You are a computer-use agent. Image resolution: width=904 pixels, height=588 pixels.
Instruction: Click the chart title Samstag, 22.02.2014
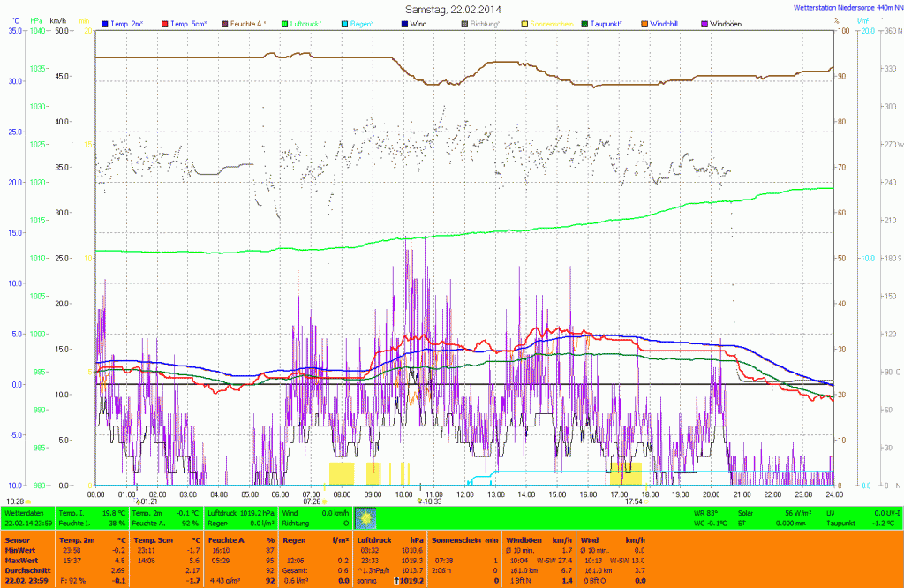(451, 8)
